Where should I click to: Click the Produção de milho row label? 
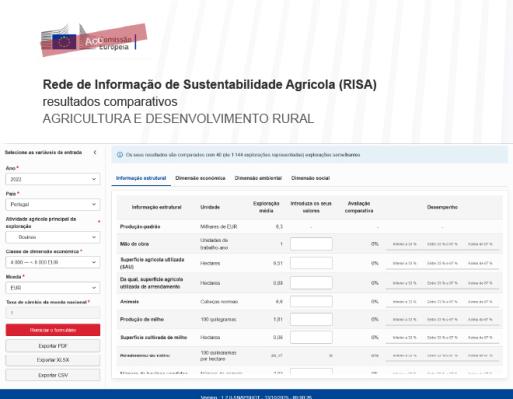[x=142, y=319]
